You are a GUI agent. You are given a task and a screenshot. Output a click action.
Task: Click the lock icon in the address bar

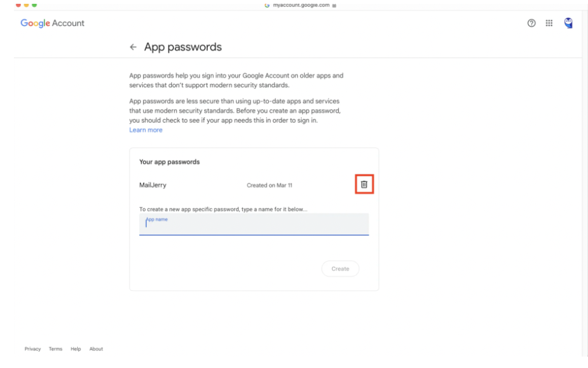click(x=334, y=5)
